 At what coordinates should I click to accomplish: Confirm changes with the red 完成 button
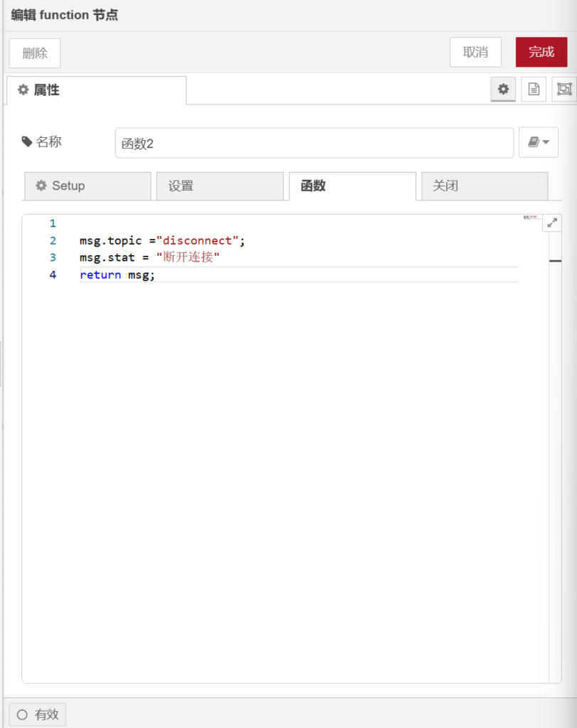click(x=541, y=53)
